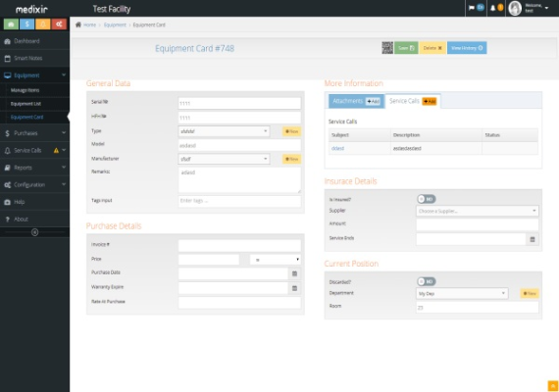559x392 pixels.
Task: Open Equipment List in the sidebar
Action: 25,104
